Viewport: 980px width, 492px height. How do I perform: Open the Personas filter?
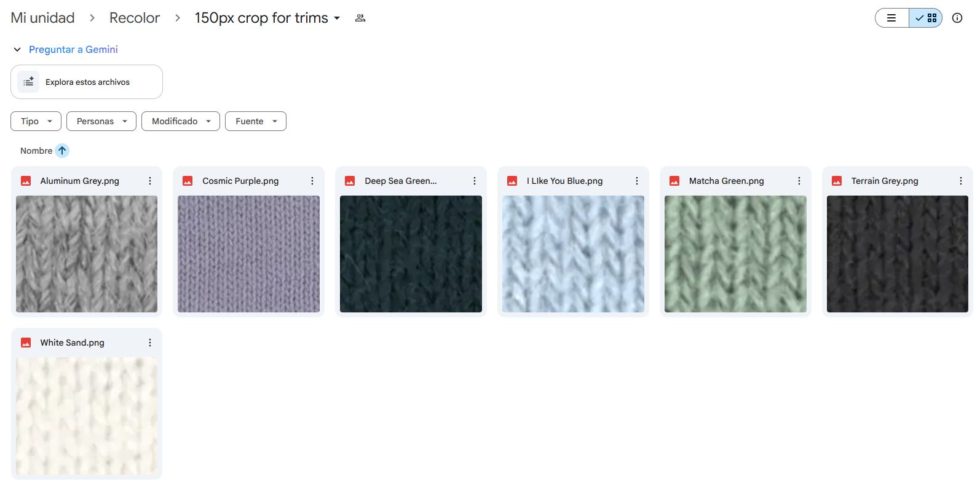(x=101, y=121)
